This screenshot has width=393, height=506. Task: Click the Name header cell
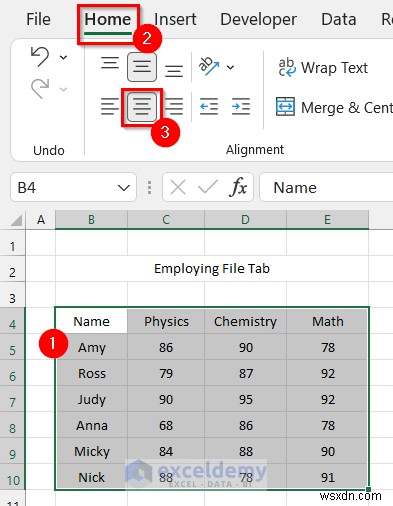coord(91,321)
